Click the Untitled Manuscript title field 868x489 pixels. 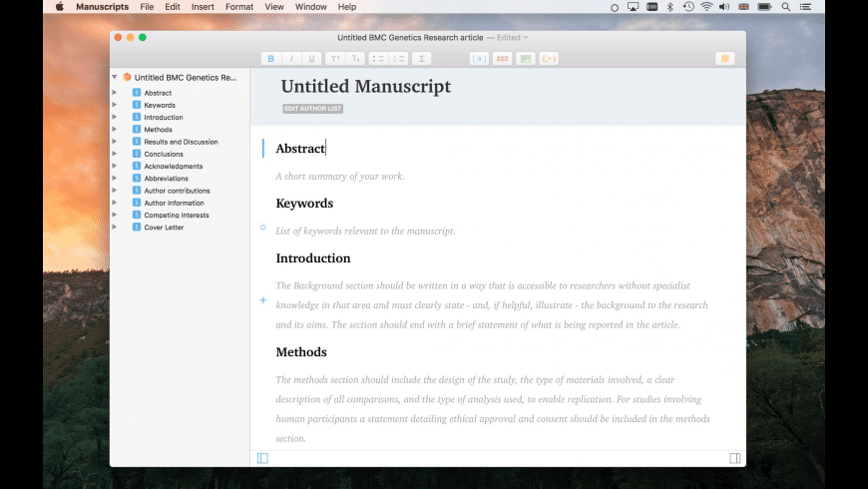coord(366,87)
